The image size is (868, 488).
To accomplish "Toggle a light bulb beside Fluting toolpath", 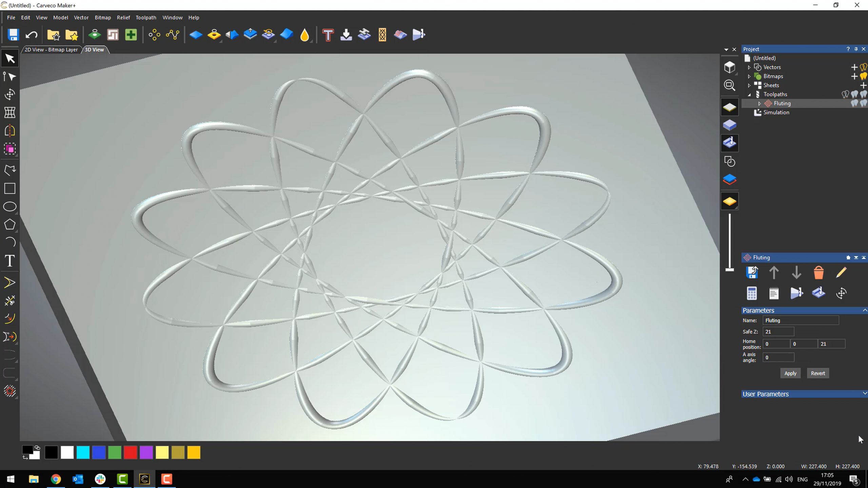I will [854, 103].
